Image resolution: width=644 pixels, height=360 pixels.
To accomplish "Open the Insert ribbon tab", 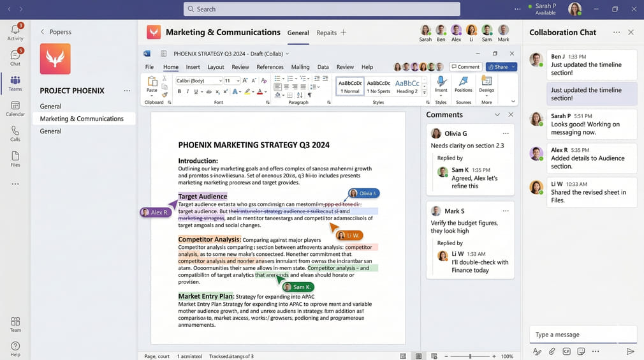I will pyautogui.click(x=193, y=67).
